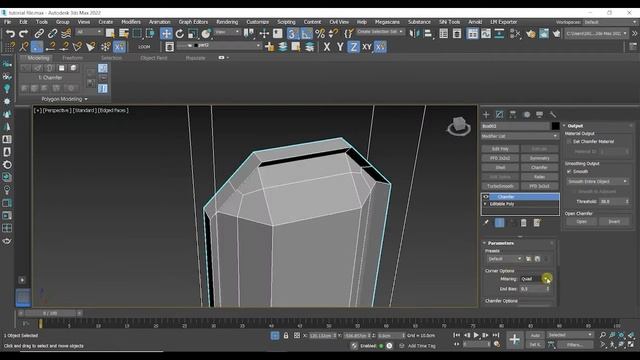Open the Utilities wrench panel tab

553,115
